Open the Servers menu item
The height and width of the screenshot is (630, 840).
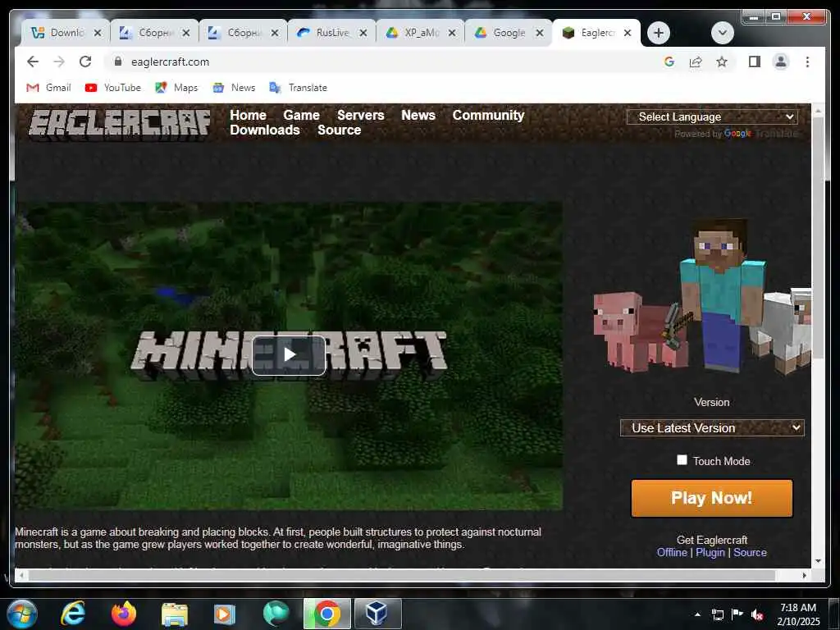pos(361,115)
